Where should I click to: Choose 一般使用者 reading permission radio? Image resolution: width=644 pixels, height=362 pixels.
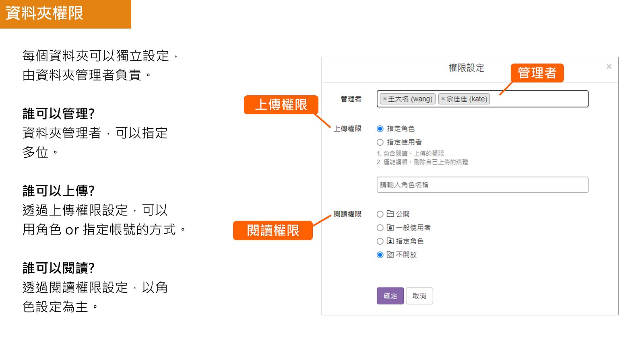(380, 228)
